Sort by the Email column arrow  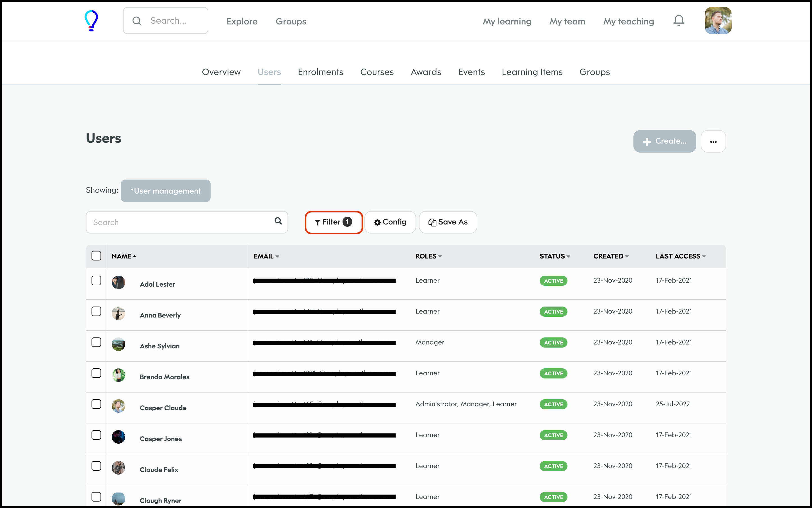click(x=277, y=256)
